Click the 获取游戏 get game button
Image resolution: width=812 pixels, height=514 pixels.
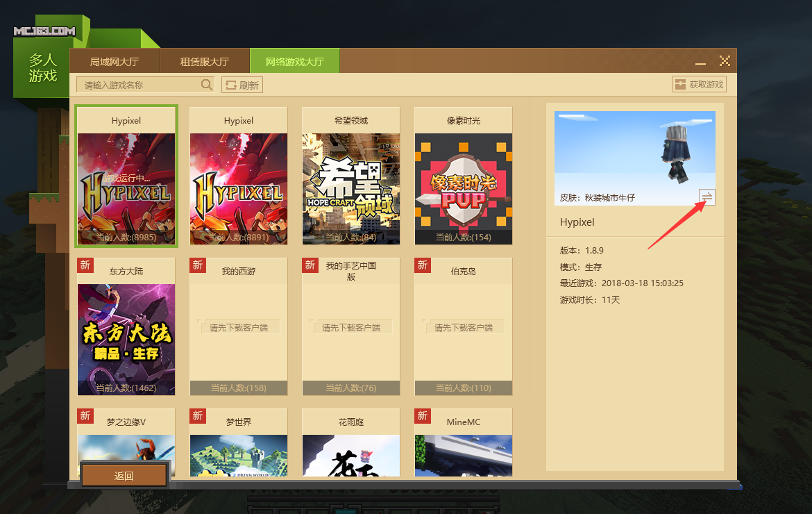coord(699,85)
